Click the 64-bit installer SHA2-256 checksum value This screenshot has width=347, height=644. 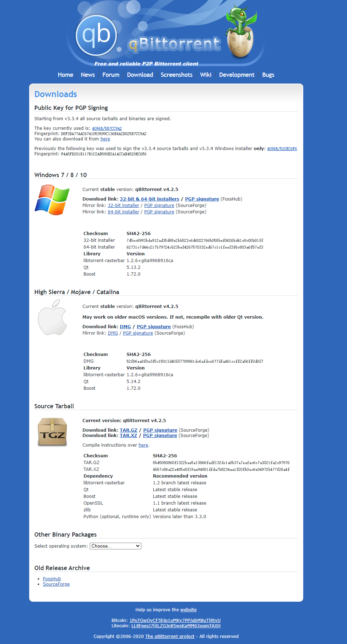tap(195, 247)
